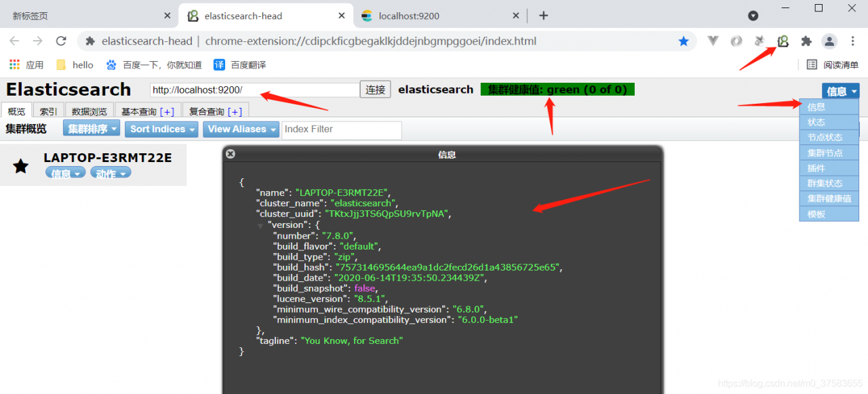Select 群集状态 from the dropdown menu
The image size is (868, 394).
pos(829,184)
